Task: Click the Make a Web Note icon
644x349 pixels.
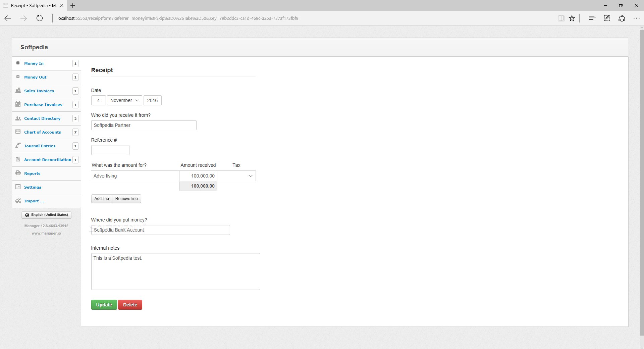Action: point(607,18)
